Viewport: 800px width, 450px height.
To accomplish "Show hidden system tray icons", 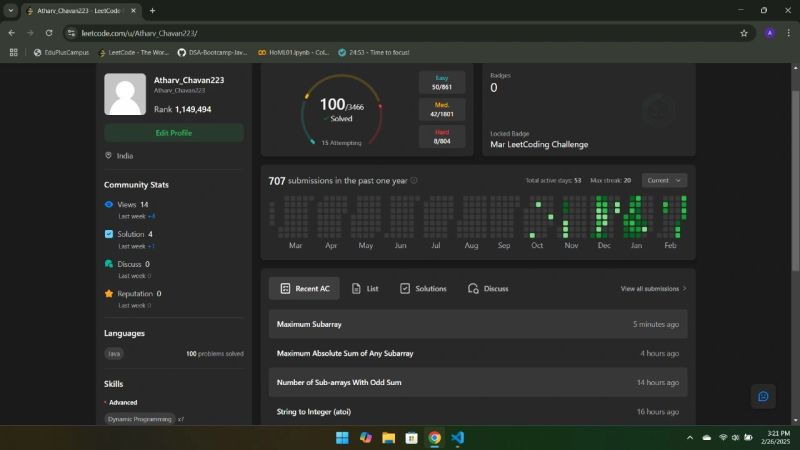I will click(x=690, y=438).
